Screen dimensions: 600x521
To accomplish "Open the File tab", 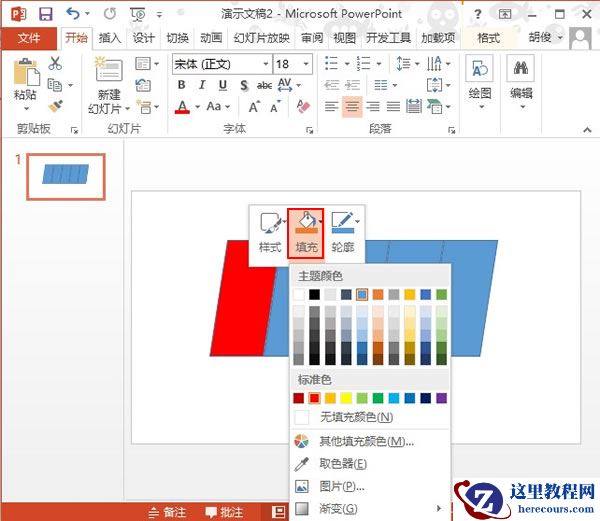I will (29, 38).
